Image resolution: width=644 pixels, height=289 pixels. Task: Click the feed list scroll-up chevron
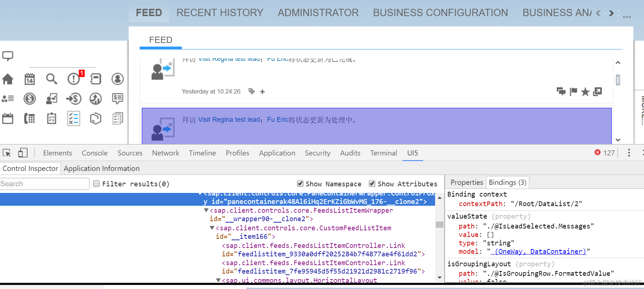pos(618,63)
